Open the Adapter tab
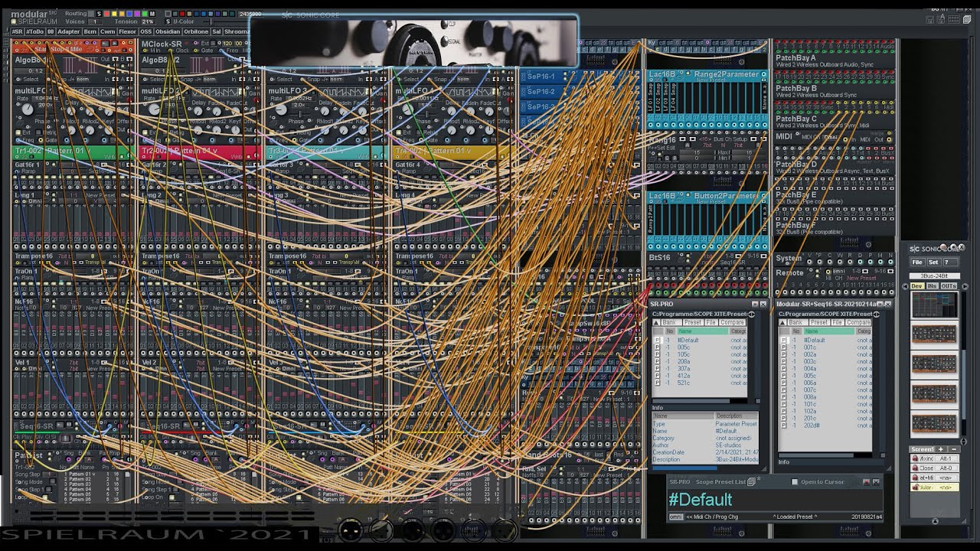Viewport: 980px width, 551px height. (x=68, y=31)
